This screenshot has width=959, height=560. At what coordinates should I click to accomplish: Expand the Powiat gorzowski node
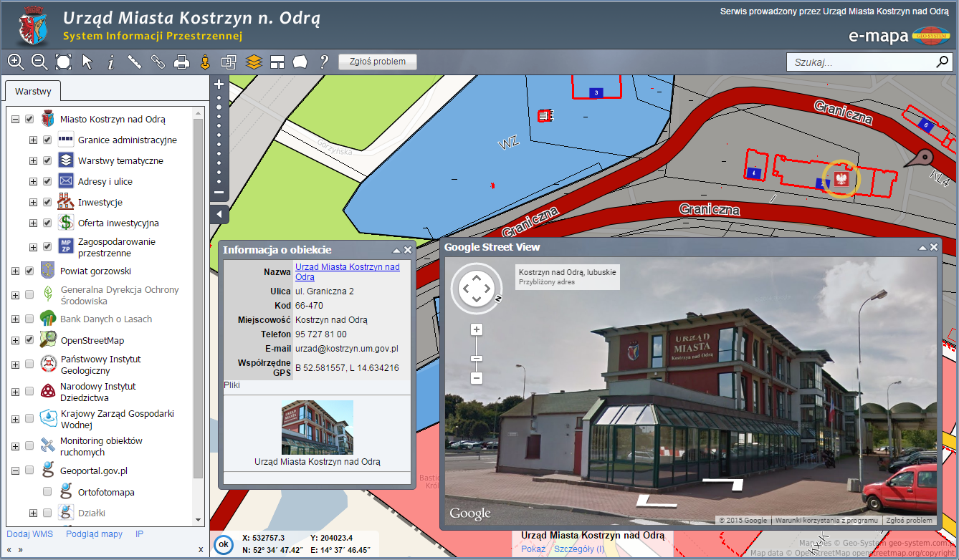click(15, 271)
